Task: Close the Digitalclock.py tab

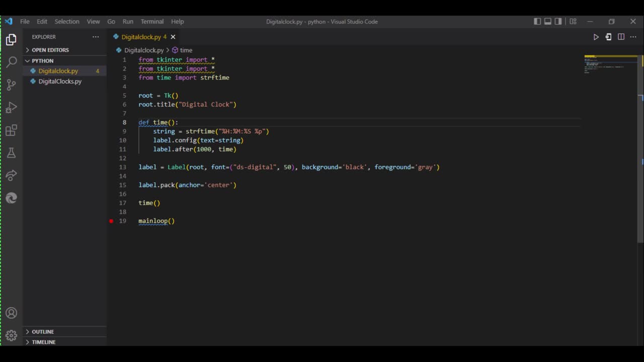Action: click(173, 37)
